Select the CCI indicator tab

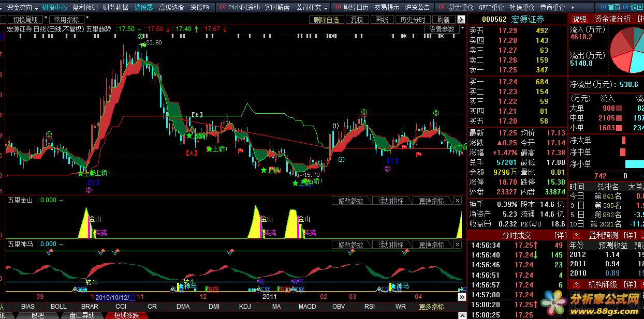[121, 307]
